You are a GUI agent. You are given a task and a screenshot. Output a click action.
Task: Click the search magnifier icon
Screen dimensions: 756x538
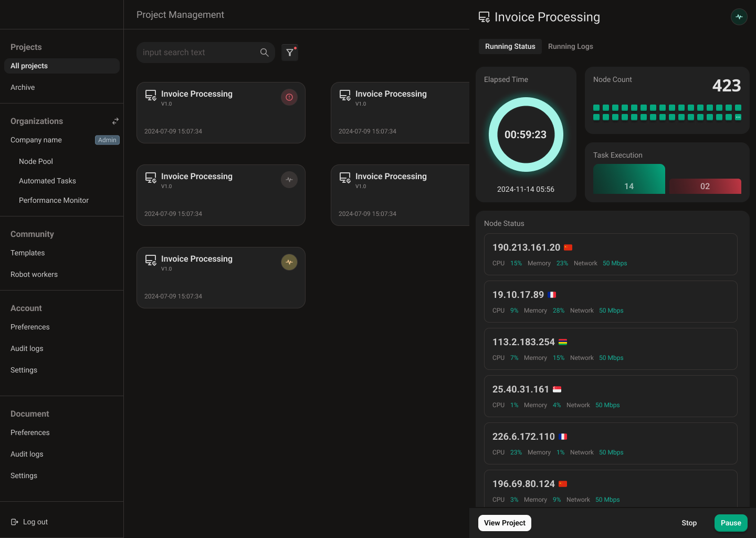tap(264, 53)
